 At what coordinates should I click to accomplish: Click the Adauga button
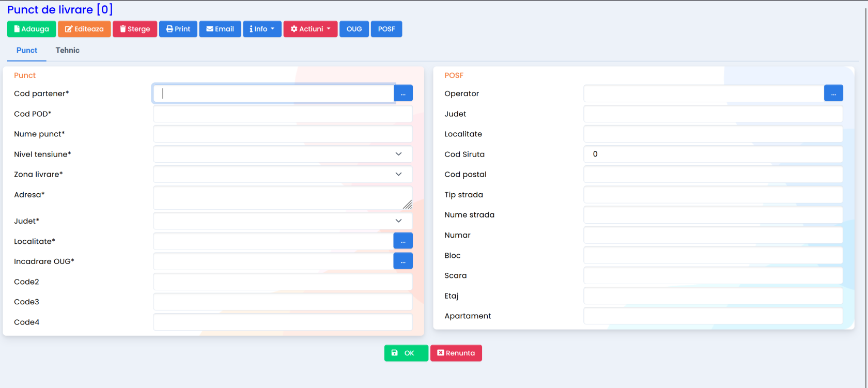[x=32, y=29]
